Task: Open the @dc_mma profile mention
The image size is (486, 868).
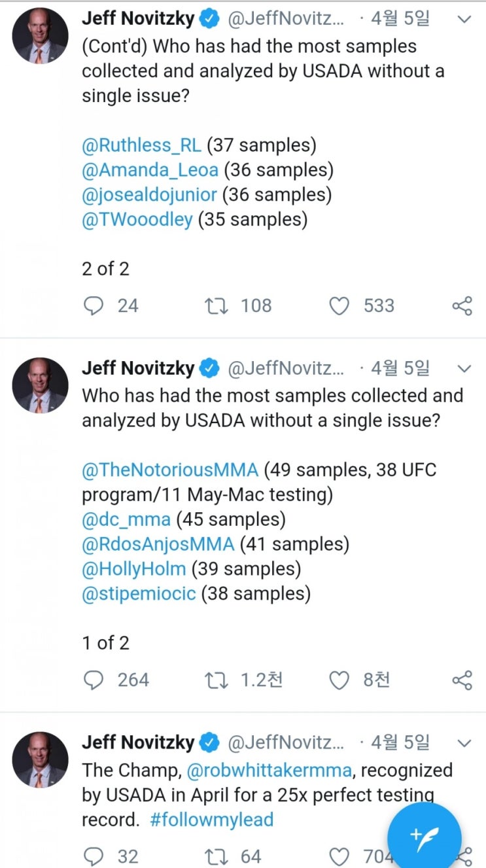Action: click(126, 519)
